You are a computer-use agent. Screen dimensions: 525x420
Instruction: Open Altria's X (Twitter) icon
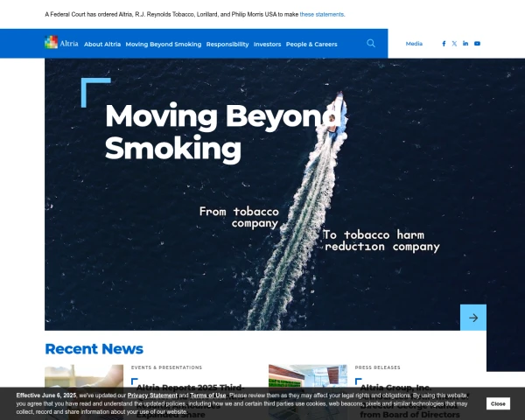(x=454, y=44)
